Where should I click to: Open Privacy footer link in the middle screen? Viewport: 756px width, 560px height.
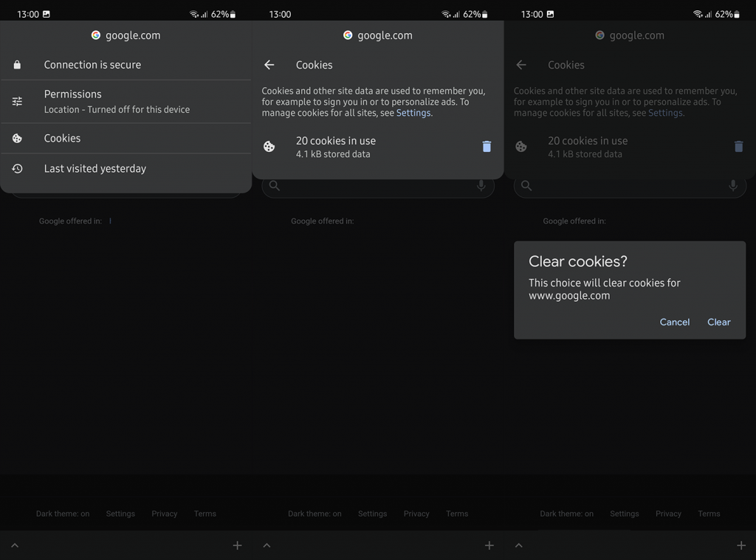point(416,514)
